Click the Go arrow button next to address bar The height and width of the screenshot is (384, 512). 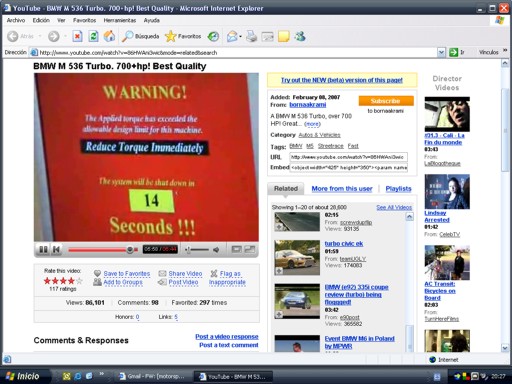[453, 52]
